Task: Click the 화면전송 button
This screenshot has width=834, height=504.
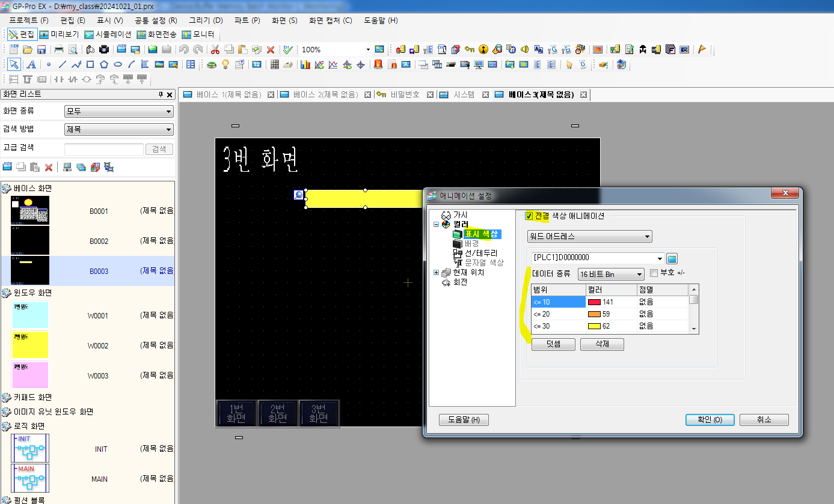Action: [x=157, y=34]
